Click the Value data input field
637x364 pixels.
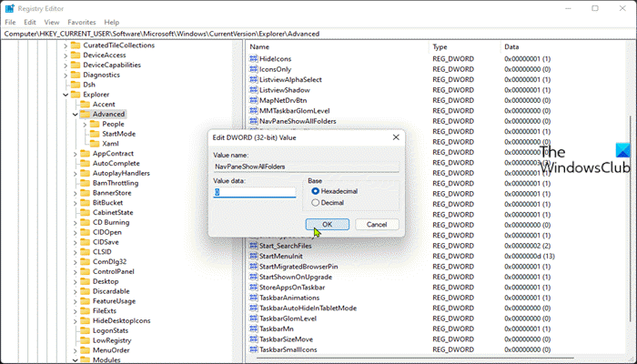pos(254,192)
